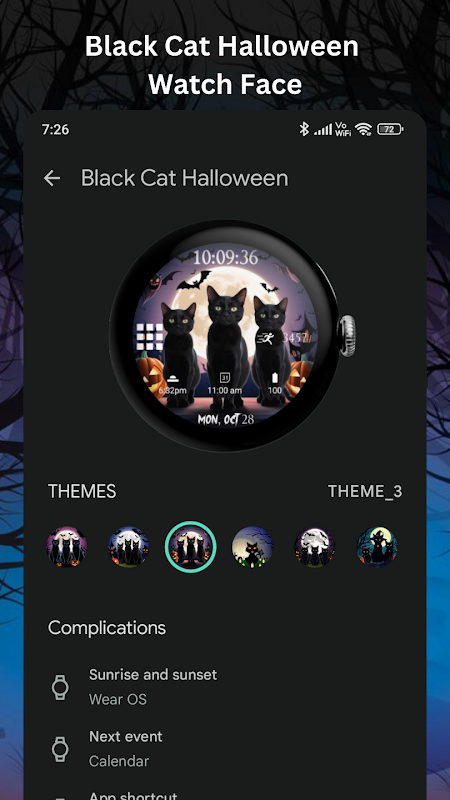This screenshot has height=800, width=450.
Task: Click the app grid icon on watch face
Action: point(149,337)
